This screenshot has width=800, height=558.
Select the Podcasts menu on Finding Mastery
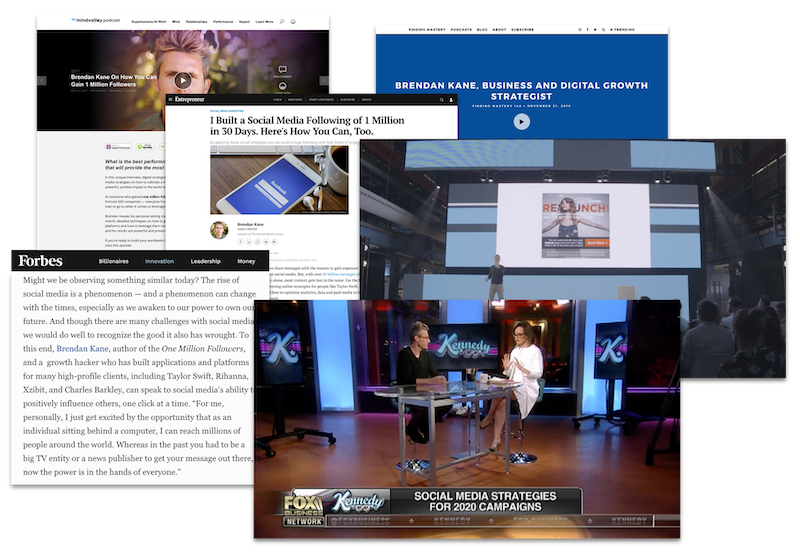tap(461, 30)
